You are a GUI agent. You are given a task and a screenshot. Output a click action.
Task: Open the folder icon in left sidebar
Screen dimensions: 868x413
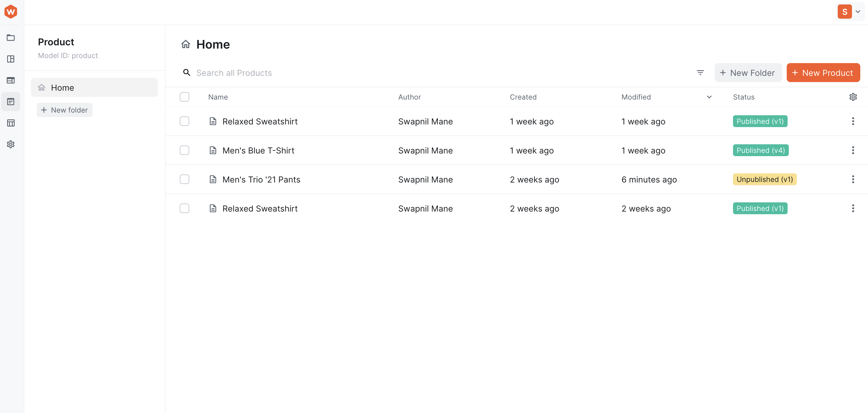point(11,37)
